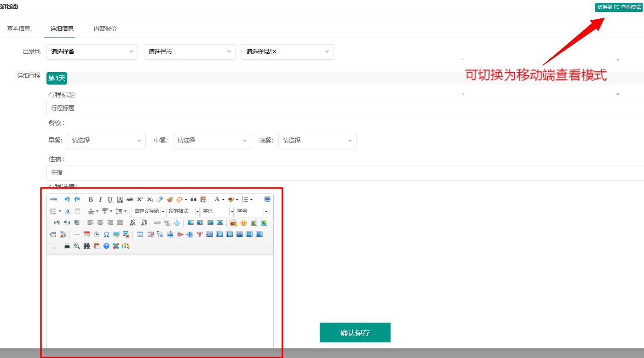644x358 pixels.
Task: Open the 内容报价 tab
Action: coord(104,28)
